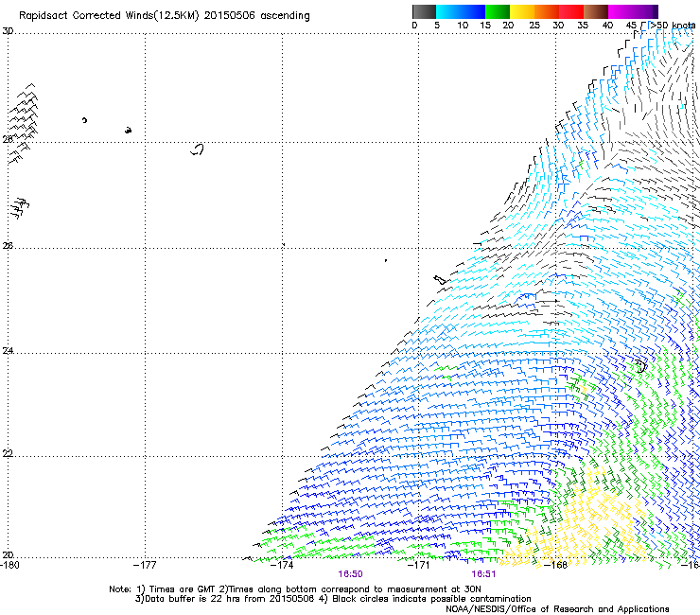This screenshot has width=700, height=615.
Task: Click the legend label '45'
Action: click(x=631, y=25)
